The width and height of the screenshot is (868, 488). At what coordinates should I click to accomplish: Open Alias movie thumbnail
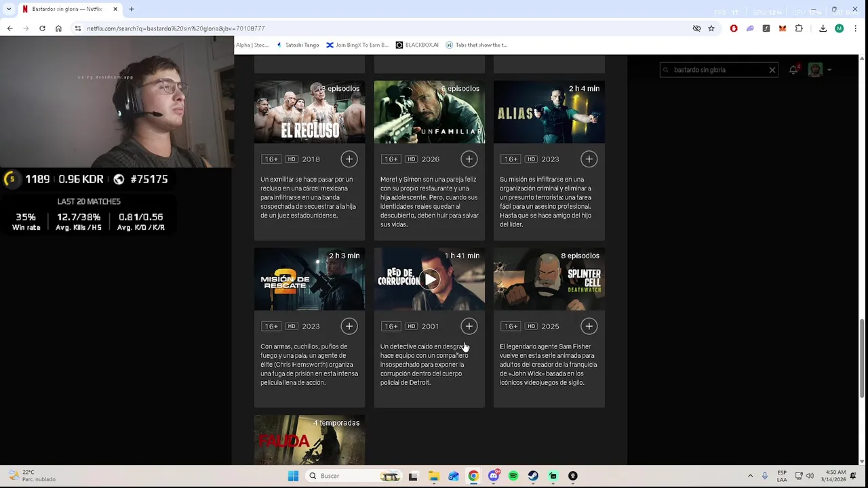(549, 112)
